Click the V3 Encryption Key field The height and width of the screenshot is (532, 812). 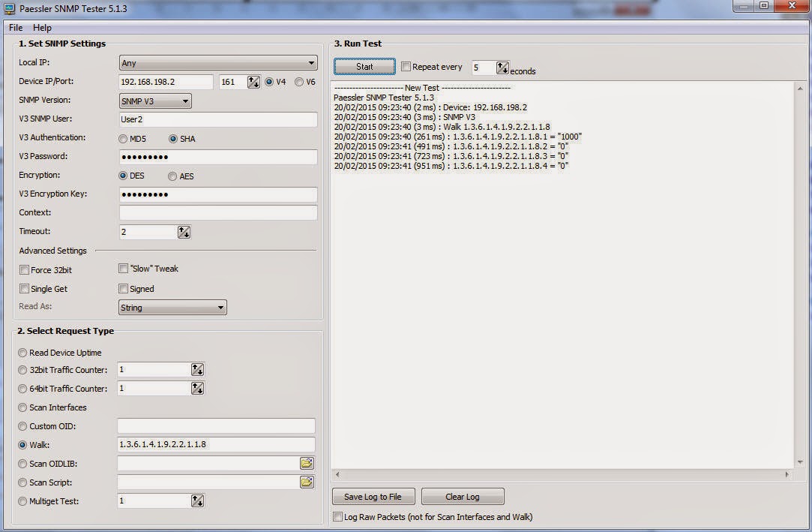click(218, 194)
